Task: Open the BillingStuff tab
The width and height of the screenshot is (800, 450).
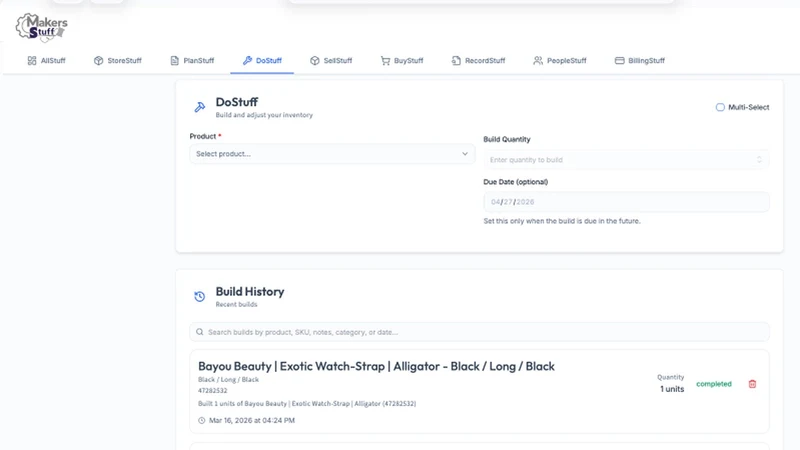Action: tap(639, 61)
